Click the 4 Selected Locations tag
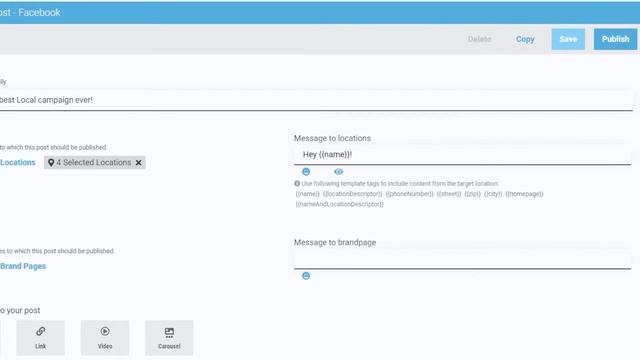 coord(95,162)
